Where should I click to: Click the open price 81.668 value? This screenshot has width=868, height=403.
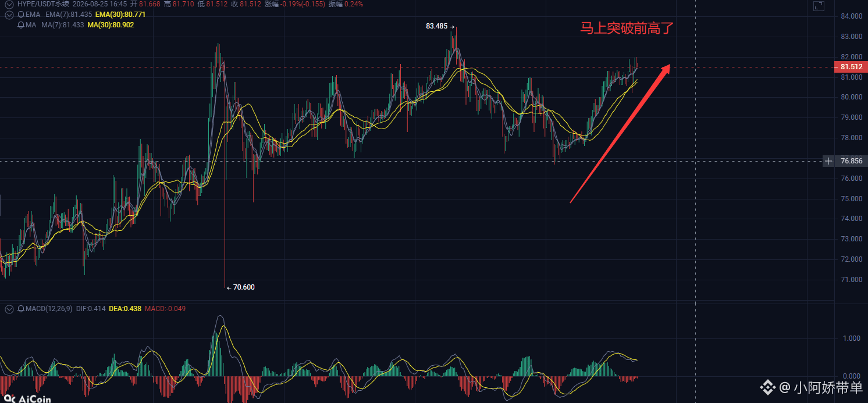click(x=150, y=4)
